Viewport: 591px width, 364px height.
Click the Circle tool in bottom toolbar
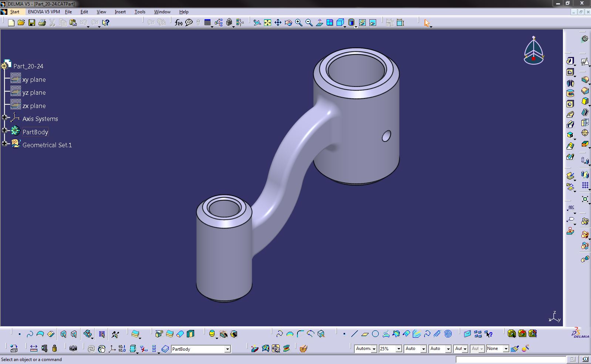[x=375, y=334]
